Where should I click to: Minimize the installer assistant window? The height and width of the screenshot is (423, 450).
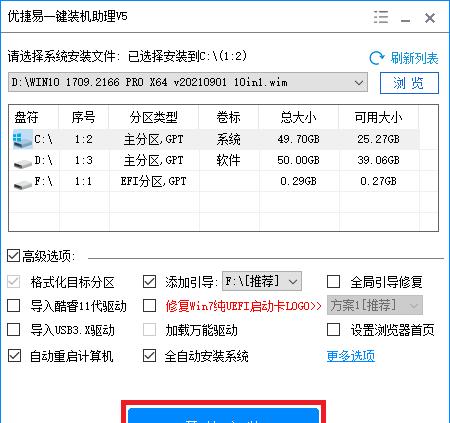405,18
